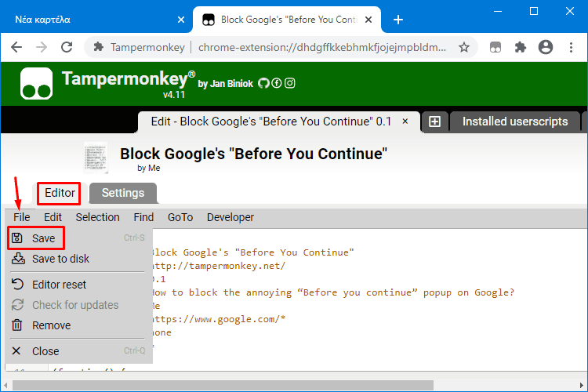Click the Remove trash can icon

coord(17,325)
